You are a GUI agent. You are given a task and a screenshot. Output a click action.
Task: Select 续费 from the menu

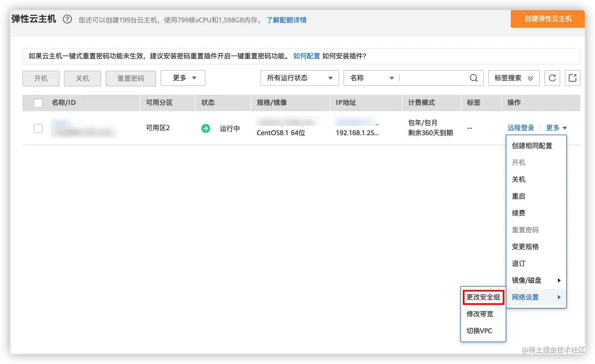pos(519,213)
